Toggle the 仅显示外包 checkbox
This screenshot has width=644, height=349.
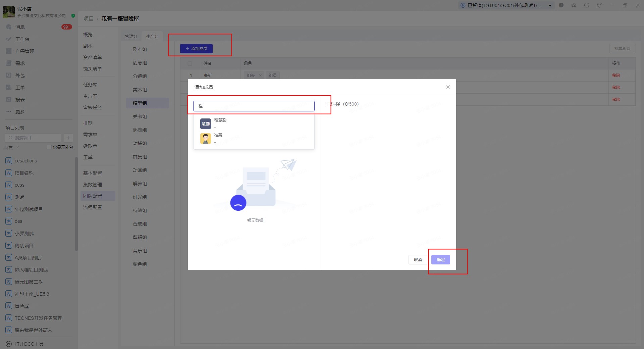[x=49, y=147]
